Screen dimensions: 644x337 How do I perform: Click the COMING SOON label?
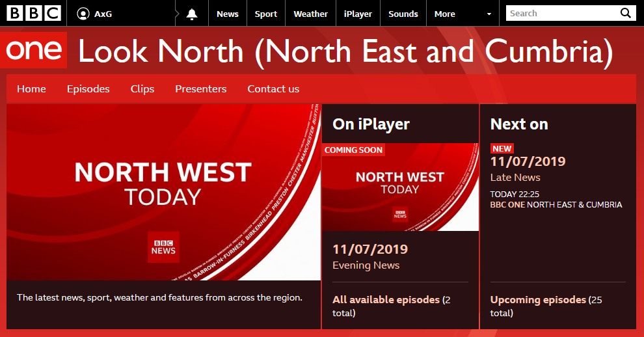(x=353, y=150)
